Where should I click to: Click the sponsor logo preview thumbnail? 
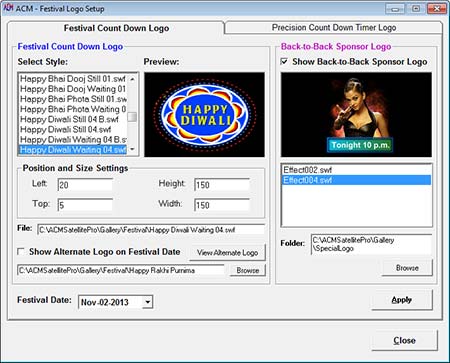click(356, 114)
